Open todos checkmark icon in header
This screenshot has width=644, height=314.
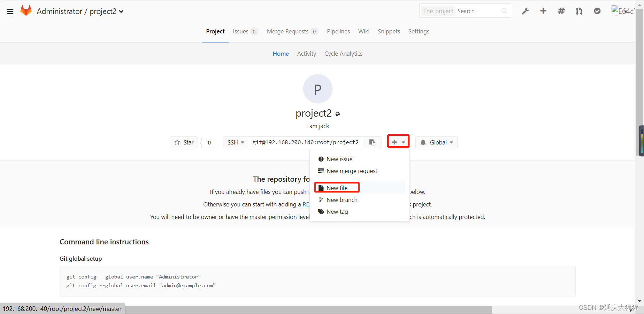tap(597, 11)
